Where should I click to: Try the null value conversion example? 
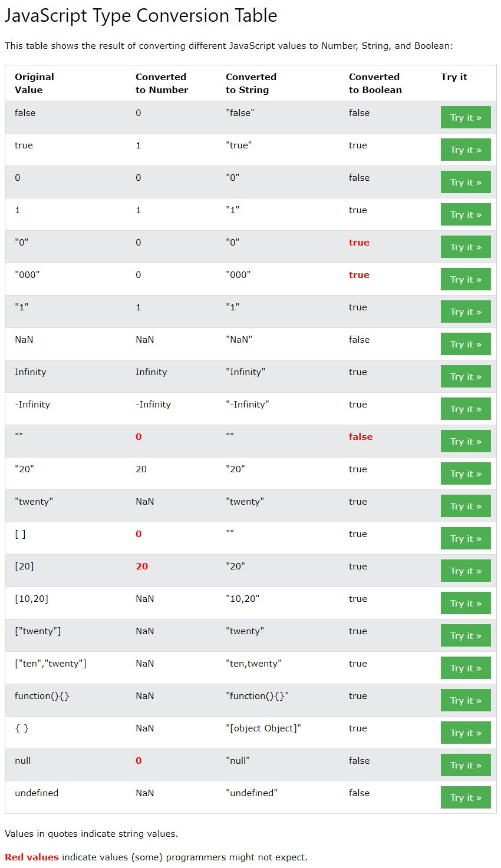(465, 766)
